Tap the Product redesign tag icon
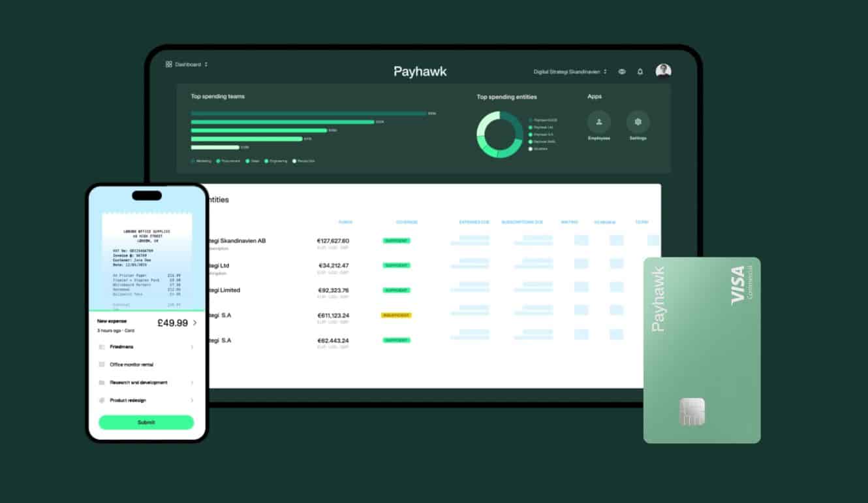The width and height of the screenshot is (868, 503). 101,400
